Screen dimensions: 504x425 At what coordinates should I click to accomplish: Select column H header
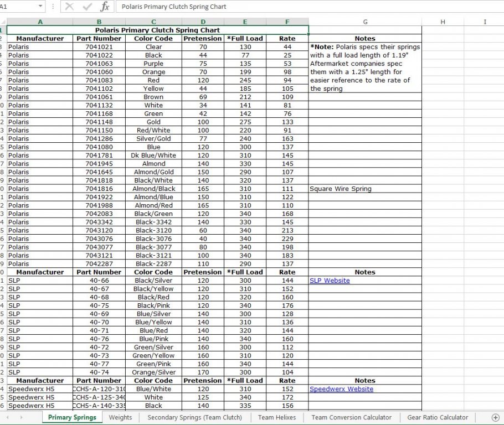pyautogui.click(x=443, y=22)
